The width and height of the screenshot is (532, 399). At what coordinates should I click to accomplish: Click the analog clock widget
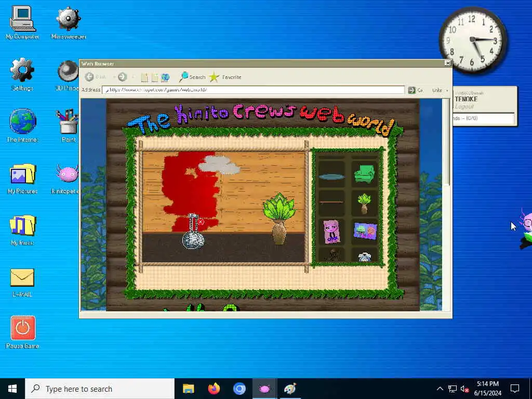[x=473, y=41]
